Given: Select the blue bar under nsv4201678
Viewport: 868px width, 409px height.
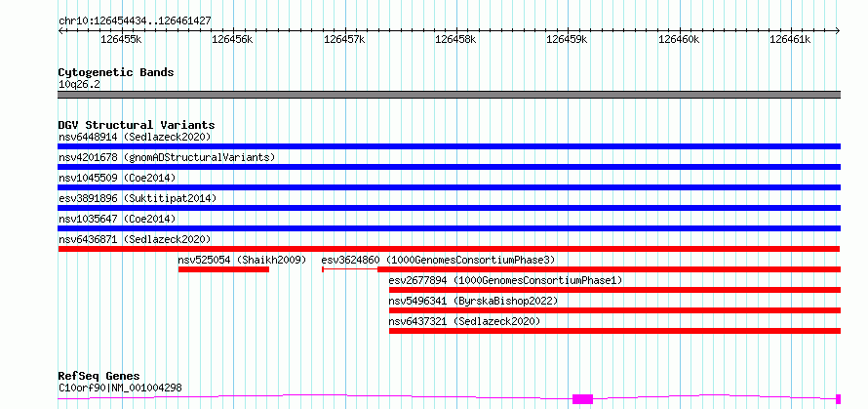Looking at the screenshot, I should 450,167.
